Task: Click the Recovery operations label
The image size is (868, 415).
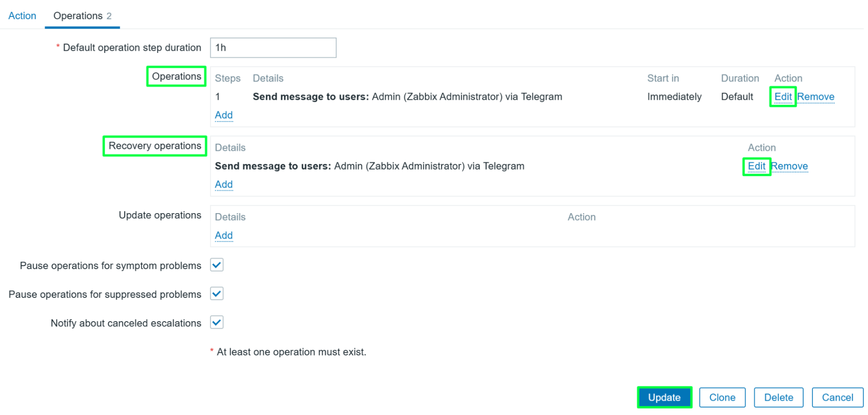Action: click(x=155, y=146)
